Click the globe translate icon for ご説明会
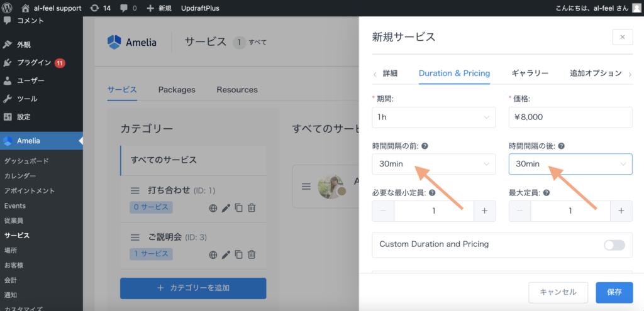Screen dimensions: 644x311 coord(213,254)
